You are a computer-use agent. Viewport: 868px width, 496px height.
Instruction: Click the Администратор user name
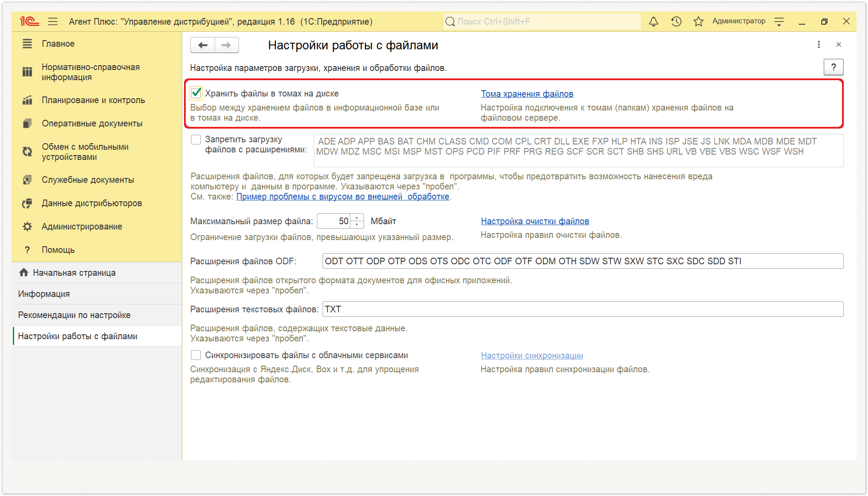(x=739, y=21)
